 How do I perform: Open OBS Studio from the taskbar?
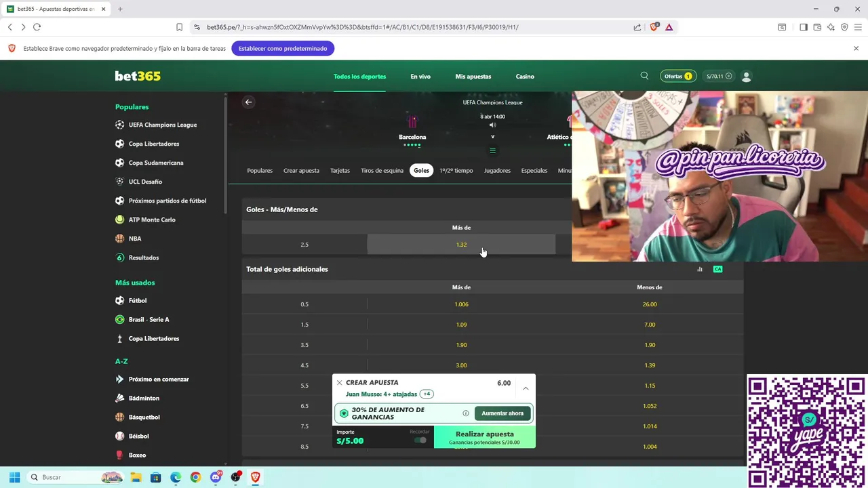235,477
